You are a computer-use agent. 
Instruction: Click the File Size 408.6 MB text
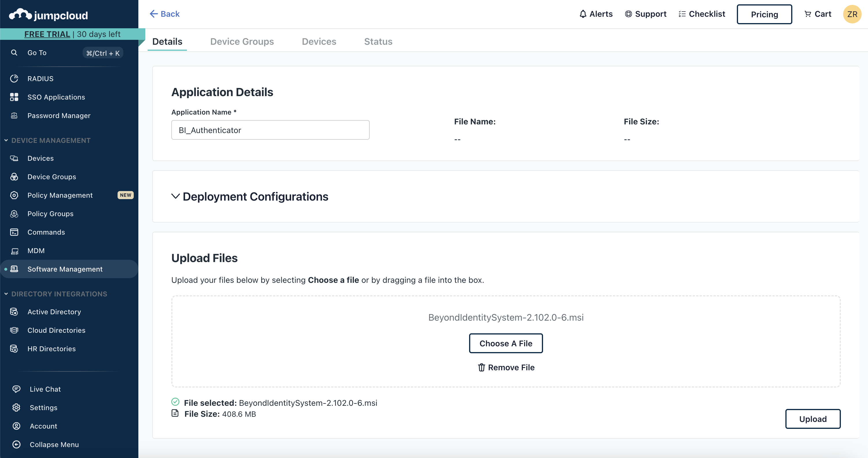click(220, 414)
